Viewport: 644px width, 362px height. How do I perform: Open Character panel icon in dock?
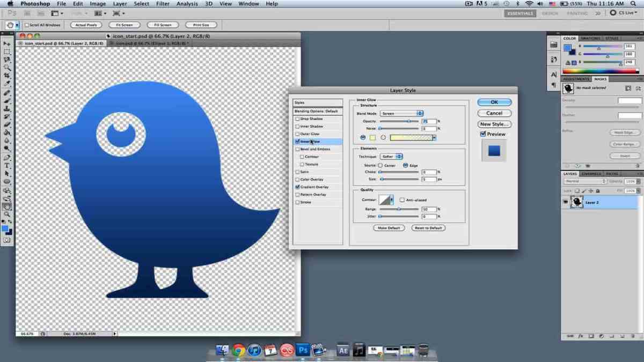pyautogui.click(x=553, y=75)
